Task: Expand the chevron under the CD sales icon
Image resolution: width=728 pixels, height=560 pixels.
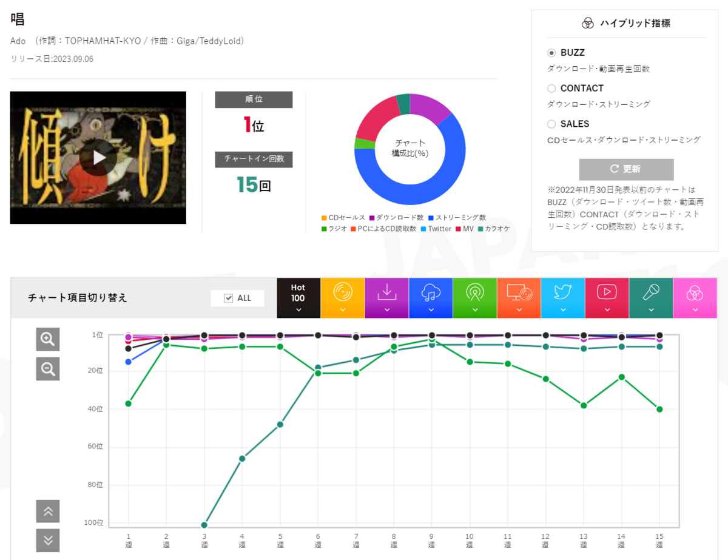Action: pyautogui.click(x=343, y=309)
